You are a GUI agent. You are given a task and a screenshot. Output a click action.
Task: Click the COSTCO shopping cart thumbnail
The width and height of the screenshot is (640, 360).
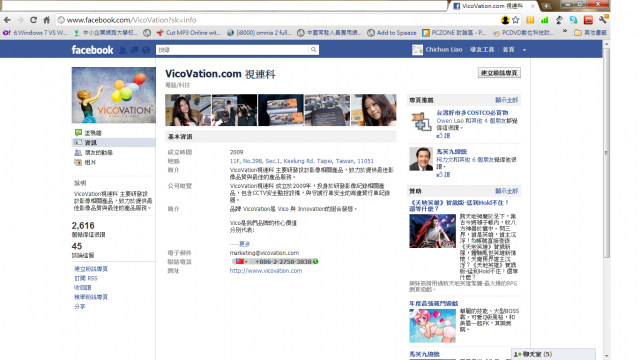(421, 121)
